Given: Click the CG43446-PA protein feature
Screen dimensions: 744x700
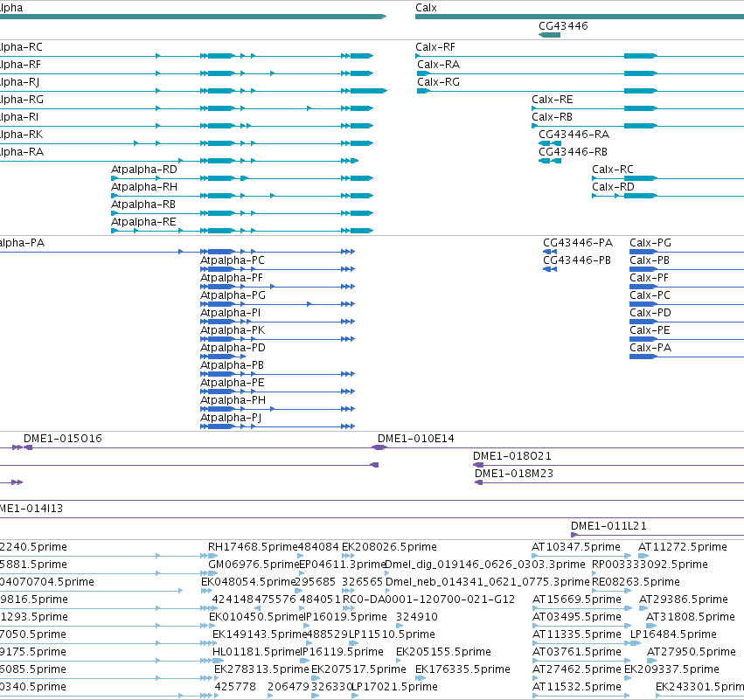Looking at the screenshot, I should 550,252.
